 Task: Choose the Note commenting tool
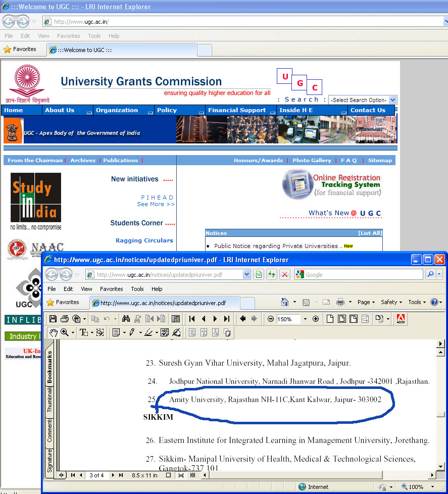coord(116,332)
